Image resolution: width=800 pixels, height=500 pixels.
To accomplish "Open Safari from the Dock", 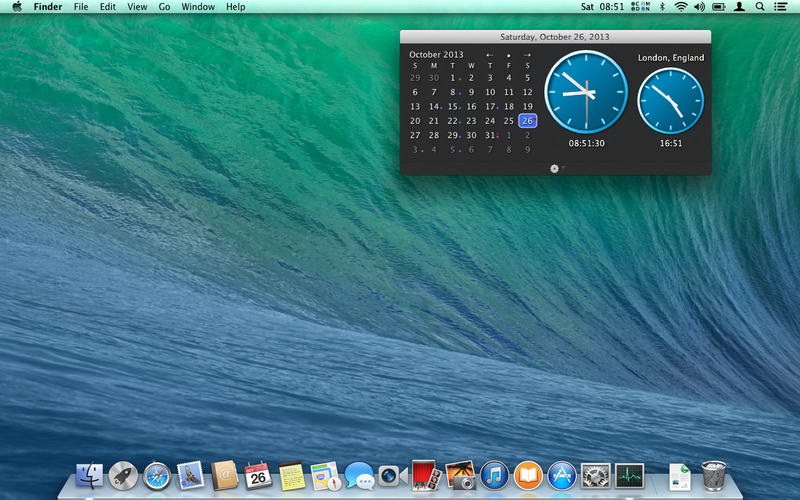I will click(157, 475).
